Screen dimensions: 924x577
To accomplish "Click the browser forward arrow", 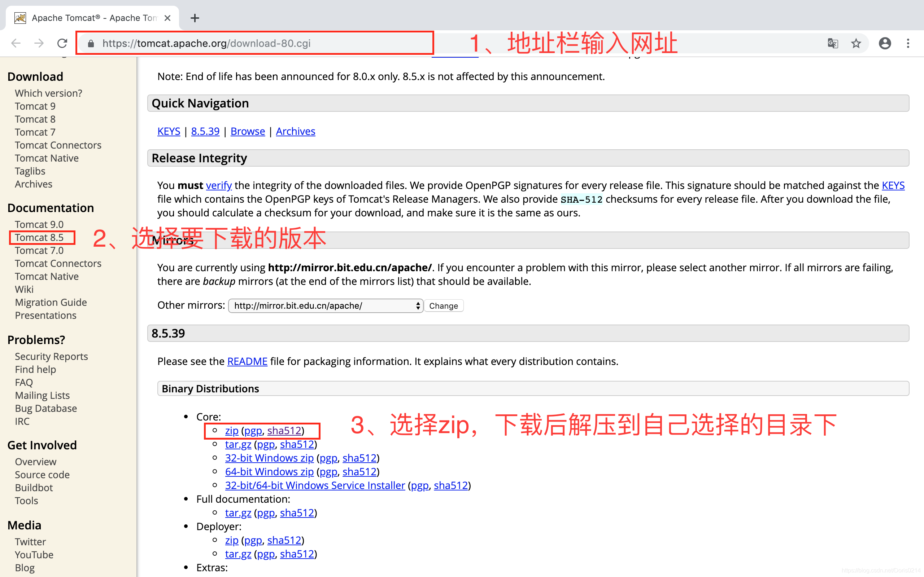I will 39,43.
